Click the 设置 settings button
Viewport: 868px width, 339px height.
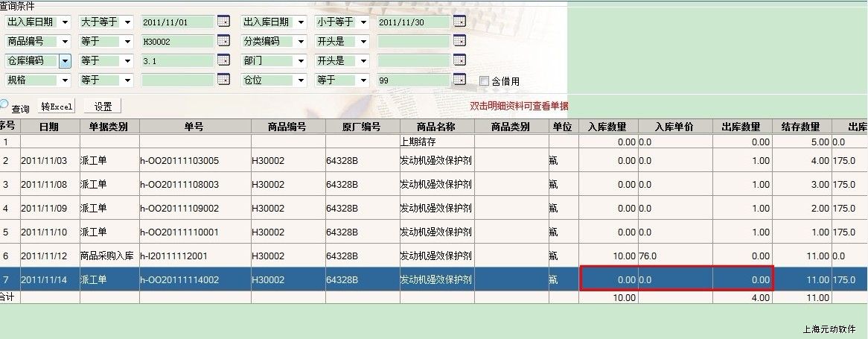[103, 107]
